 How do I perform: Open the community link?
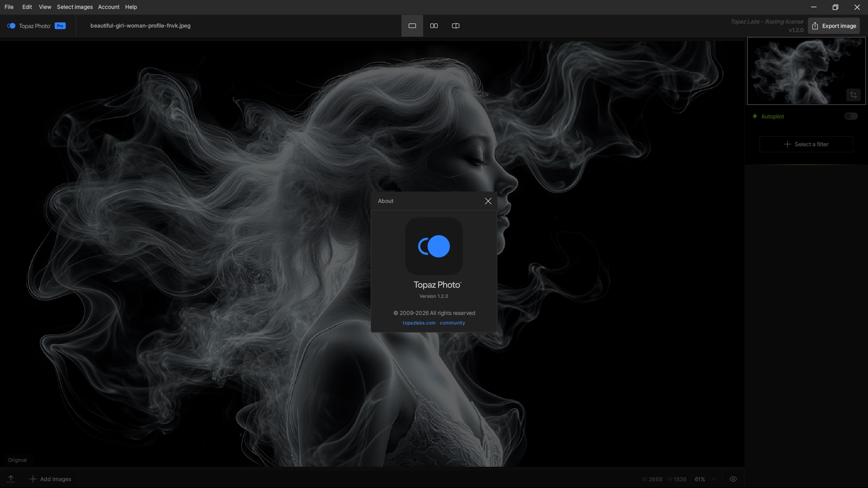[452, 323]
